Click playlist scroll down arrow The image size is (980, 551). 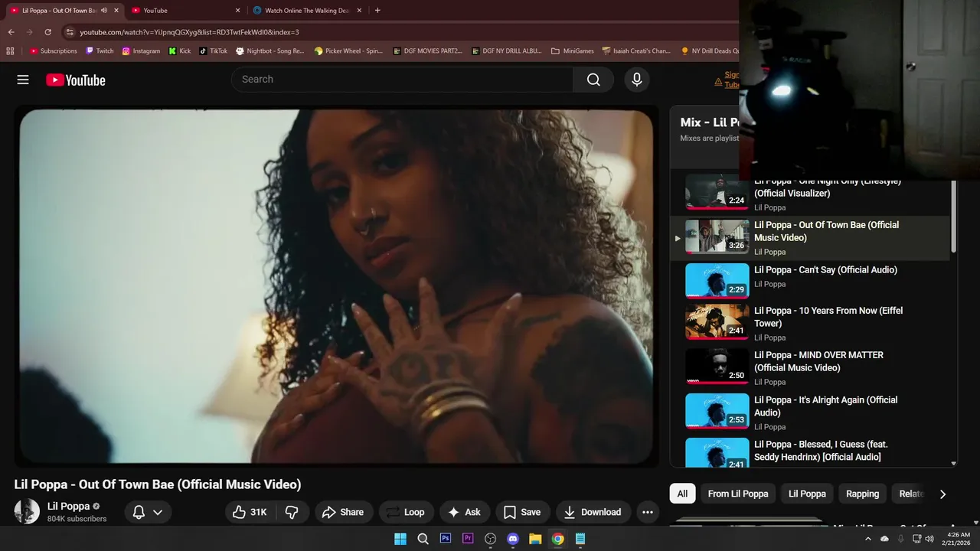(x=953, y=463)
